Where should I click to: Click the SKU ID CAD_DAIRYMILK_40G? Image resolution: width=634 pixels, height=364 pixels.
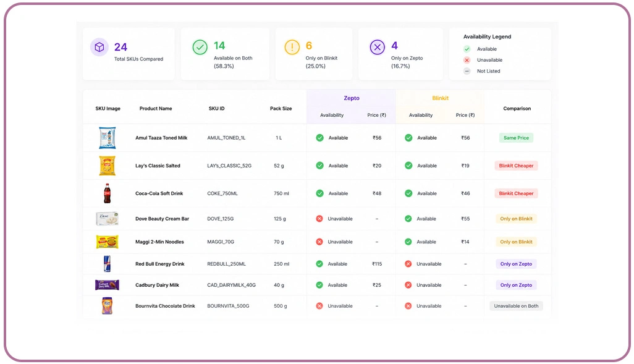pyautogui.click(x=231, y=285)
